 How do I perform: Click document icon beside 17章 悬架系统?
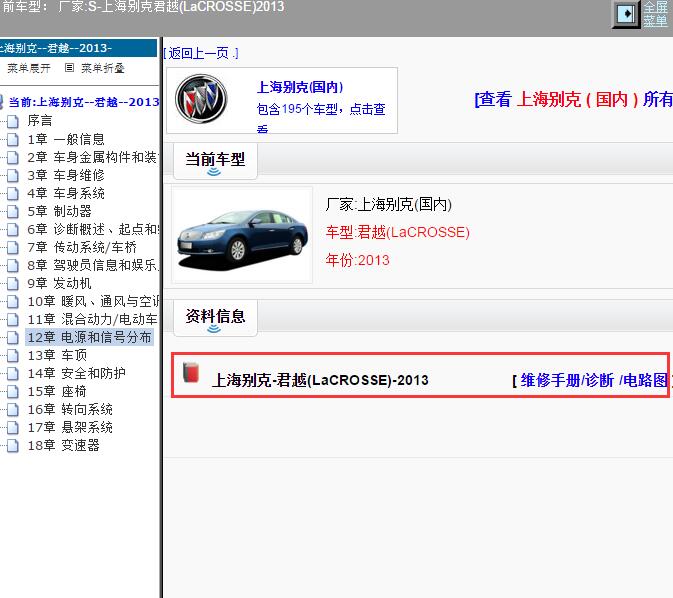point(13,428)
